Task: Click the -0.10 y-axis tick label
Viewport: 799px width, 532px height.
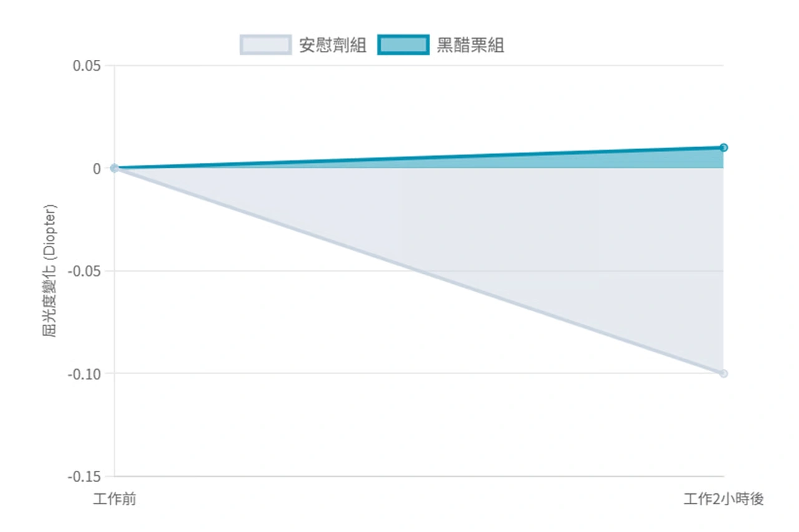Action: [x=85, y=374]
